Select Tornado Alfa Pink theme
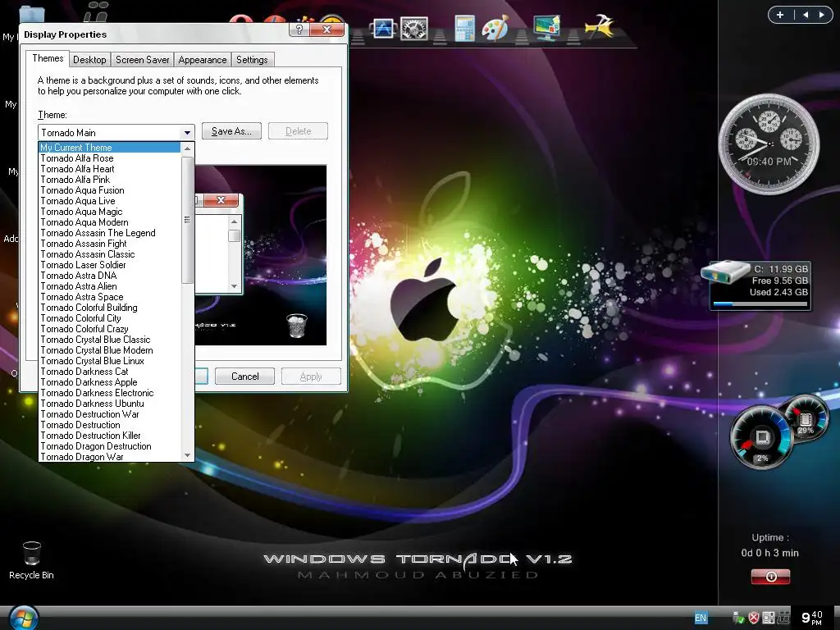This screenshot has height=630, width=840. 110,180
